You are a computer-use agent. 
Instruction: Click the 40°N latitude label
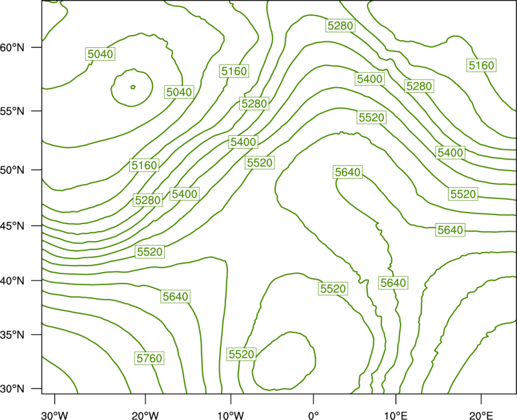(12, 280)
